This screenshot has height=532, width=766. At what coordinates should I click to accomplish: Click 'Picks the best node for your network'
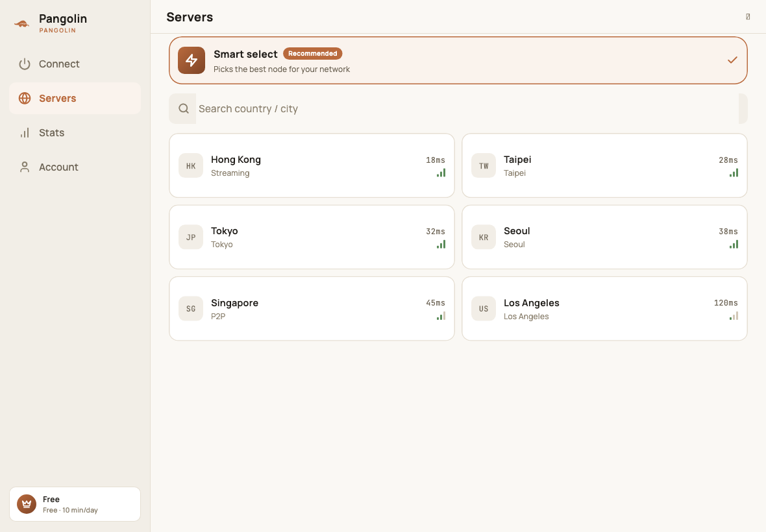(281, 69)
